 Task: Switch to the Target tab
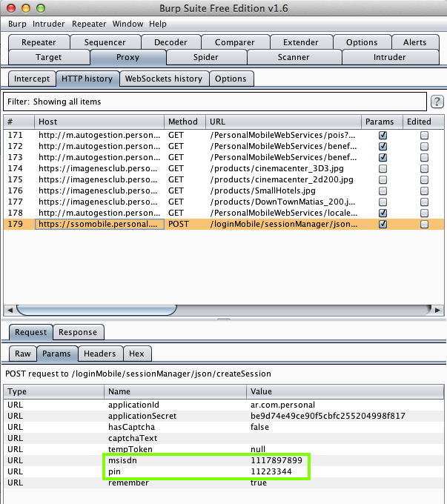(x=49, y=57)
